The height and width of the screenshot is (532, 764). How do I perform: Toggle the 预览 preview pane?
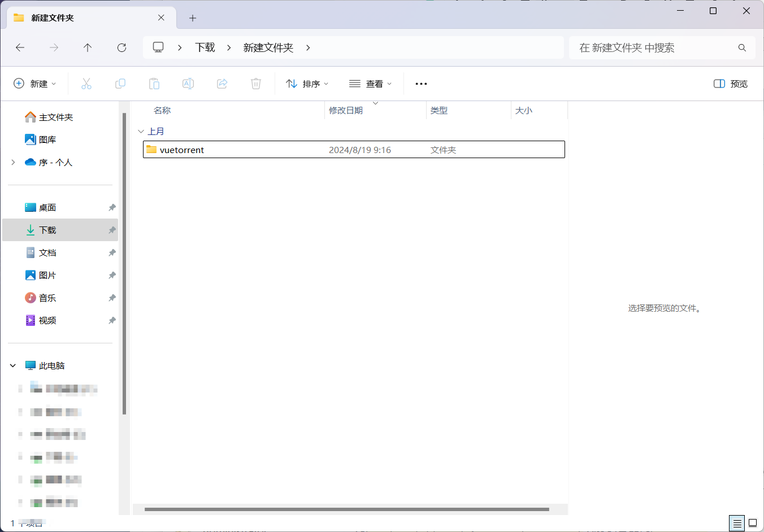click(731, 84)
